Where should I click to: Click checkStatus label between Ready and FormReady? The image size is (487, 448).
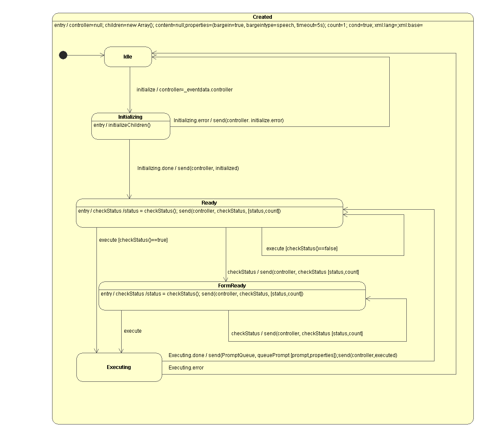pos(293,272)
